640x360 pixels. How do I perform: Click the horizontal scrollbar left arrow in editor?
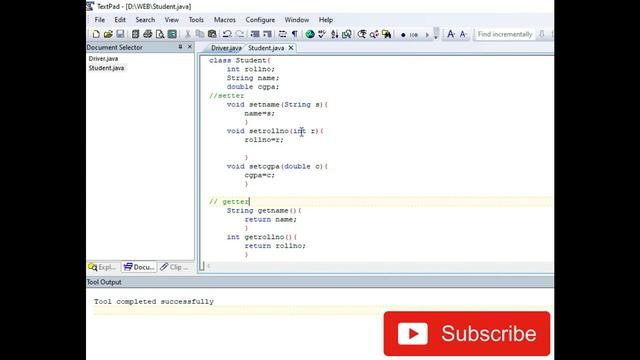pyautogui.click(x=209, y=266)
